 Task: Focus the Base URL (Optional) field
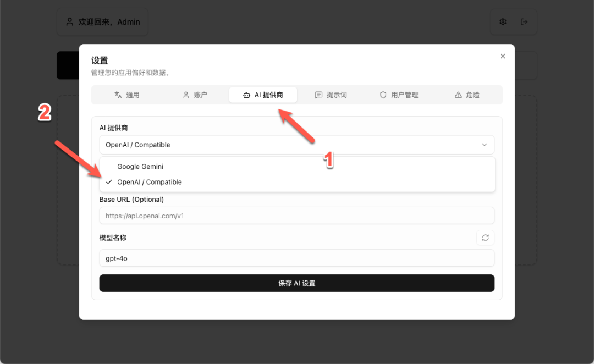click(296, 216)
